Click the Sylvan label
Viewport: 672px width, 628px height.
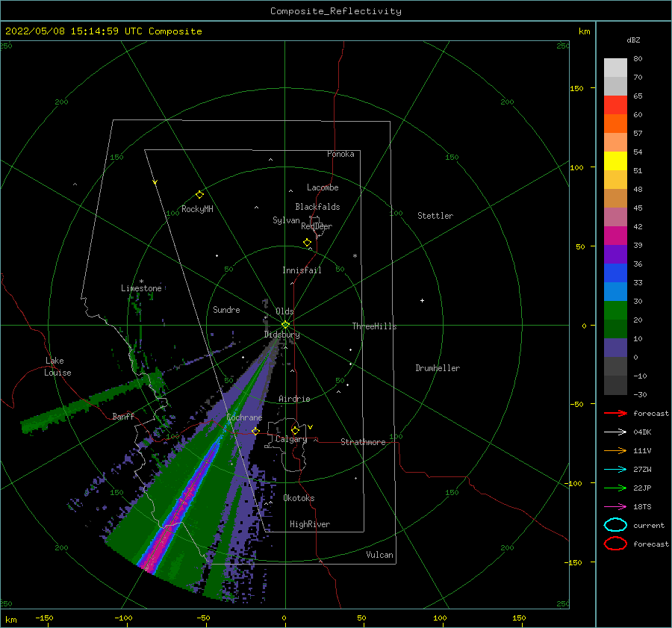pyautogui.click(x=286, y=220)
